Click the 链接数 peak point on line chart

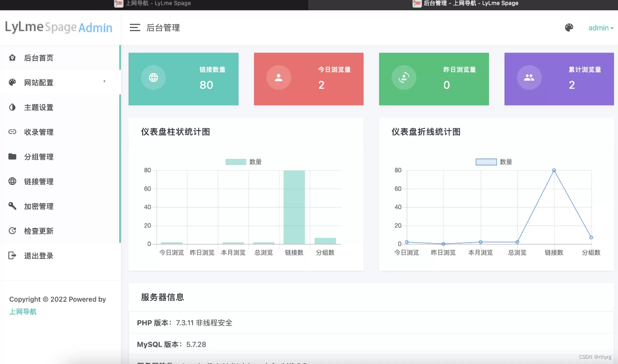(x=554, y=170)
